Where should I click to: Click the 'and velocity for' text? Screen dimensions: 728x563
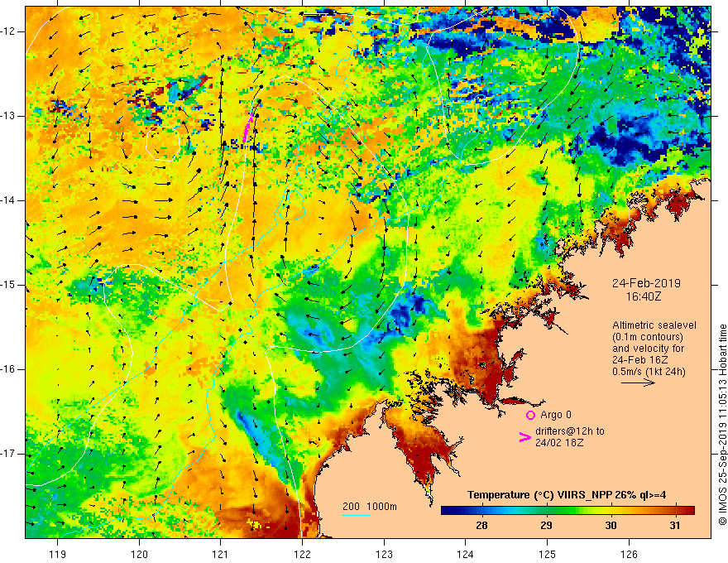point(648,349)
